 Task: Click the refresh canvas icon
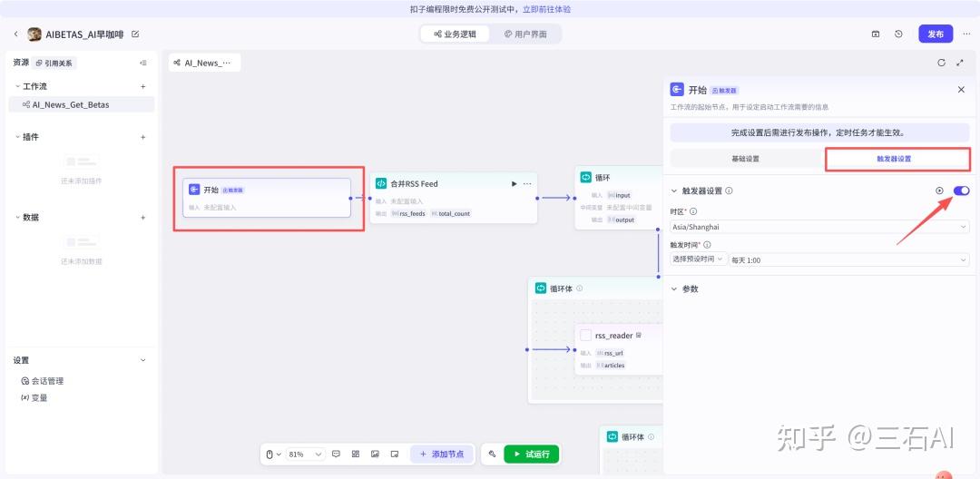[941, 63]
